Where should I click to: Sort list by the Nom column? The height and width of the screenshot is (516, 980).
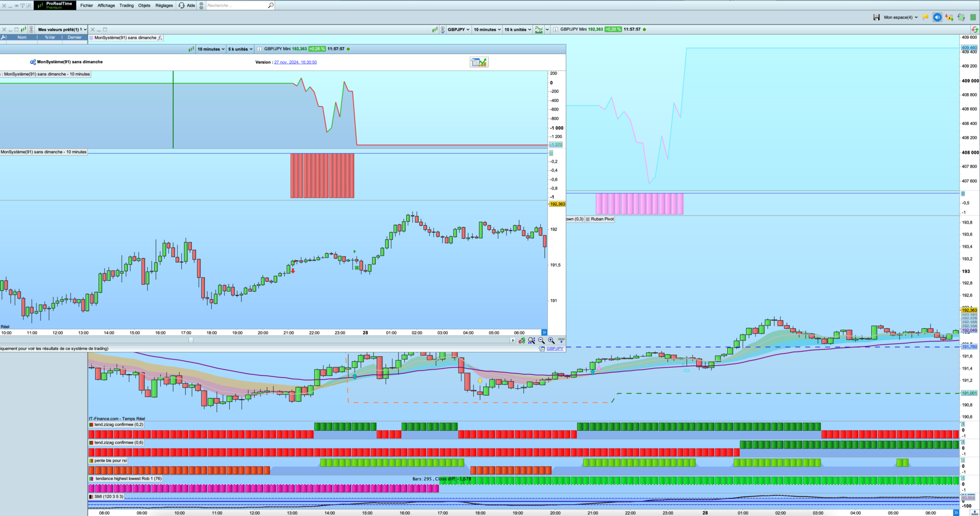pyautogui.click(x=22, y=37)
